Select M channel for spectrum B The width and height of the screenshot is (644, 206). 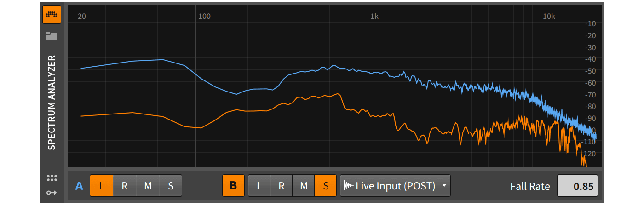[304, 186]
